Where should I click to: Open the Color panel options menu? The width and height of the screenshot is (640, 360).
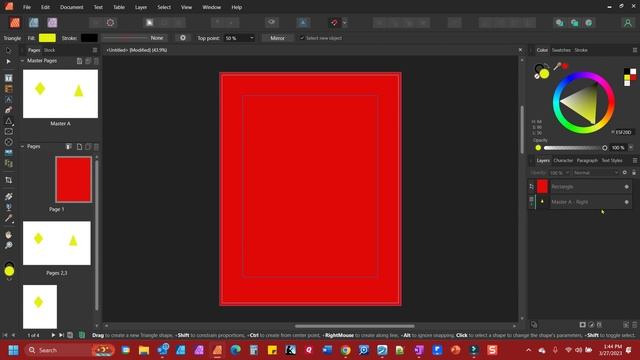(635, 50)
